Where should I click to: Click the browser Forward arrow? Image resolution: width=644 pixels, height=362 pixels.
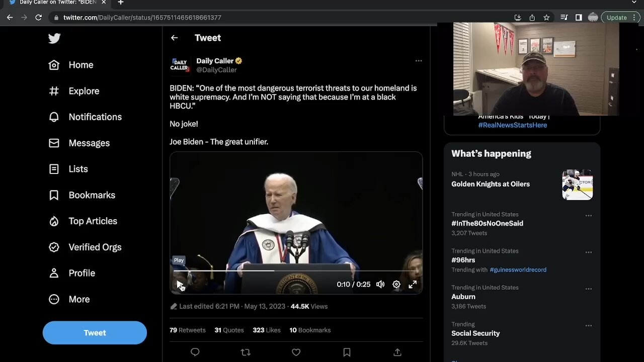(x=24, y=18)
